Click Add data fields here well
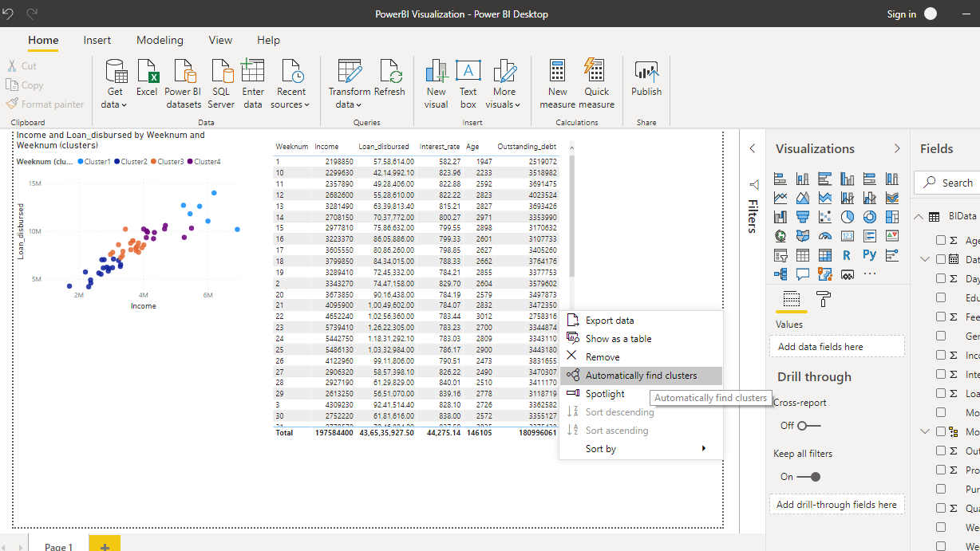 pos(836,347)
